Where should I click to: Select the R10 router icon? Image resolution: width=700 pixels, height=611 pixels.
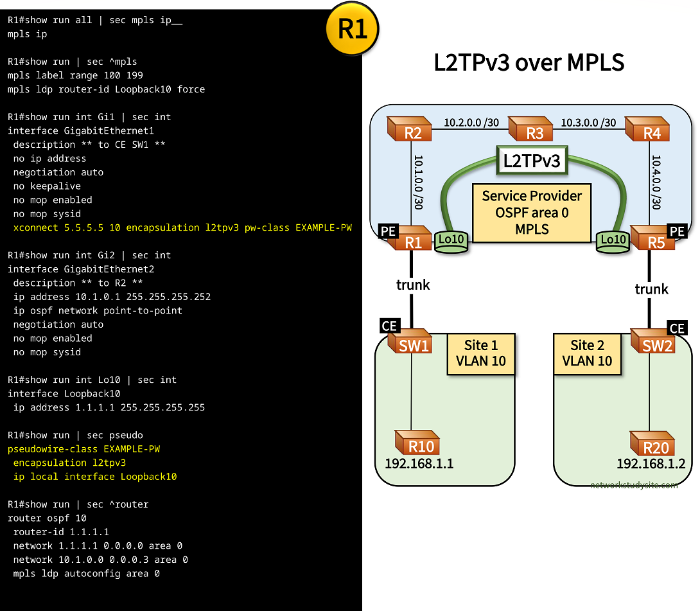[418, 443]
